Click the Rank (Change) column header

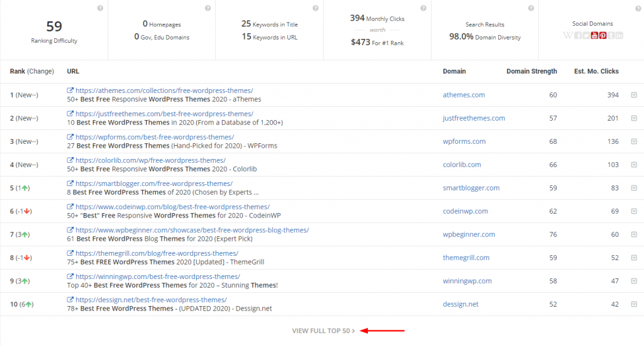tap(31, 72)
